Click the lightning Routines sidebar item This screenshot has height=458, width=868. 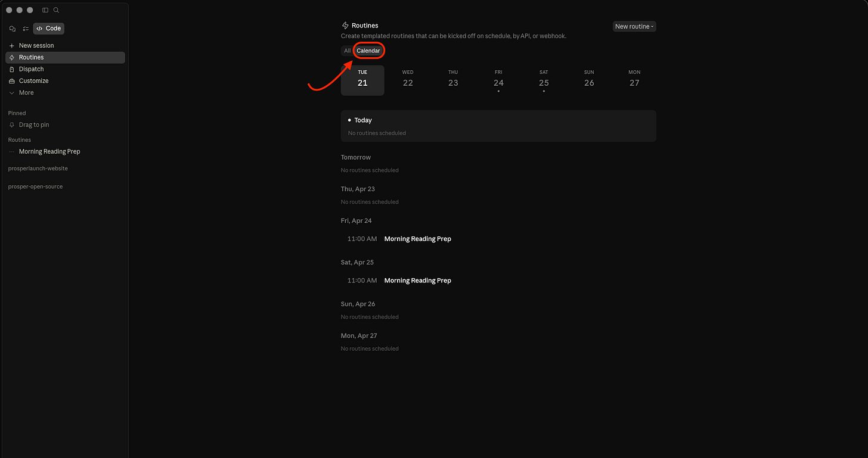(x=66, y=57)
